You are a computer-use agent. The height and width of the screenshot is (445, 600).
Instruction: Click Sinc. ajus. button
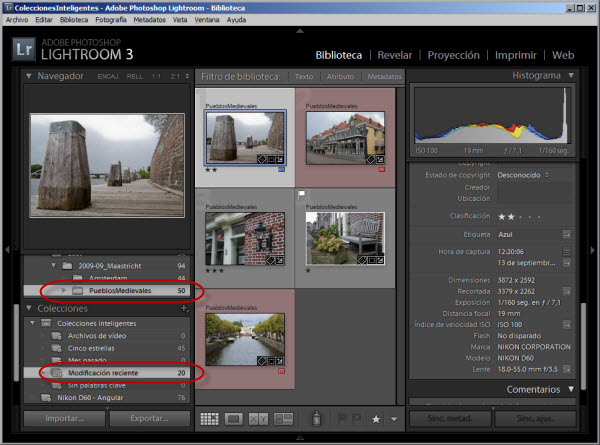coord(535,419)
